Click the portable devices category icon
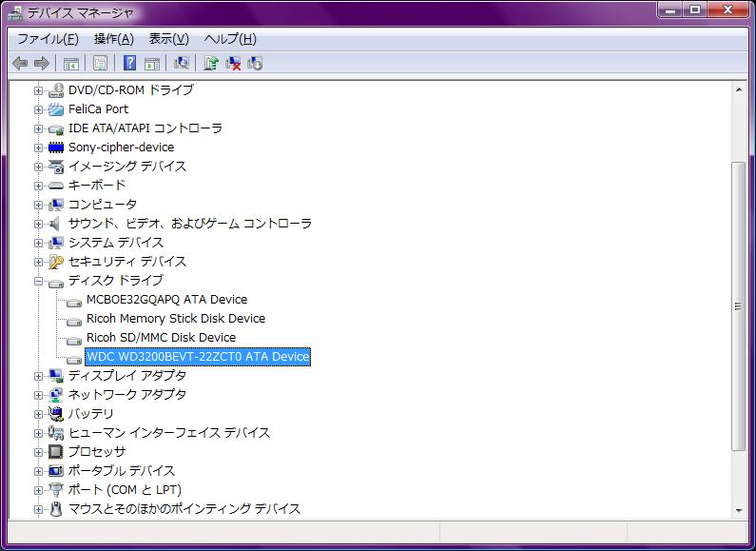756x551 pixels. point(56,471)
